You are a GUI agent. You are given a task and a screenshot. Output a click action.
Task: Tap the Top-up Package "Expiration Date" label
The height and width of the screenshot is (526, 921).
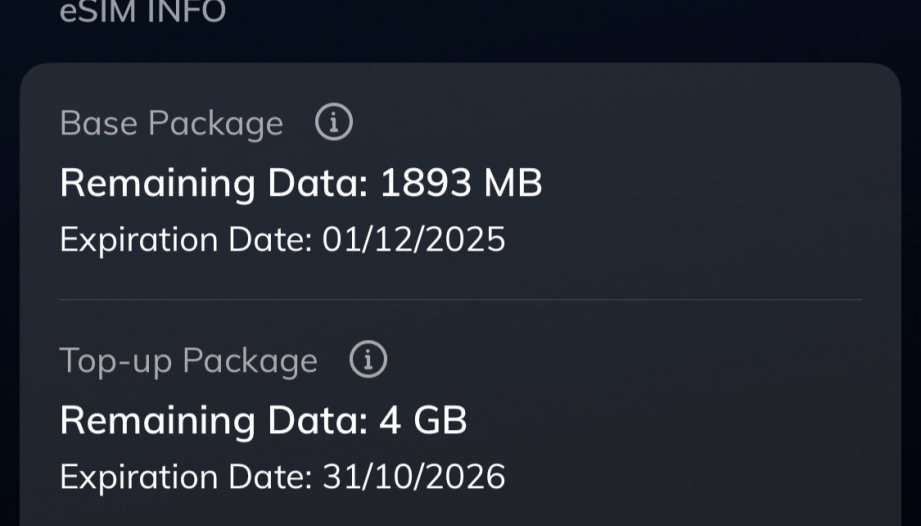click(186, 477)
